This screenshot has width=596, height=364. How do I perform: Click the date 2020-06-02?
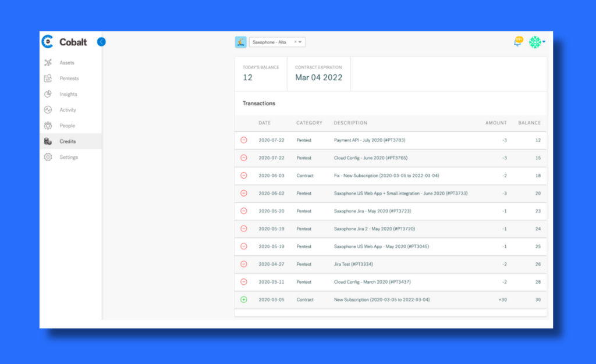[271, 193]
